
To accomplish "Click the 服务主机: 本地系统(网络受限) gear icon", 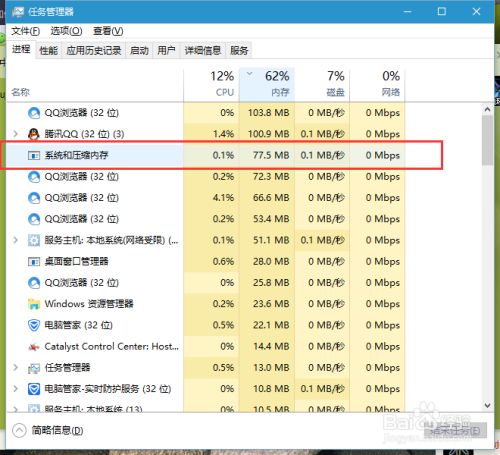I will pos(34,240).
